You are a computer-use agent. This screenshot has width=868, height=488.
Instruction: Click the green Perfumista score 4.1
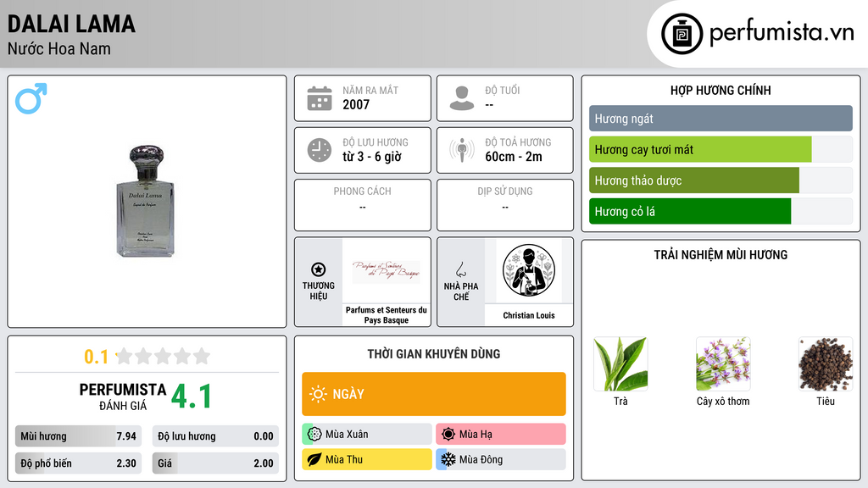click(x=192, y=396)
